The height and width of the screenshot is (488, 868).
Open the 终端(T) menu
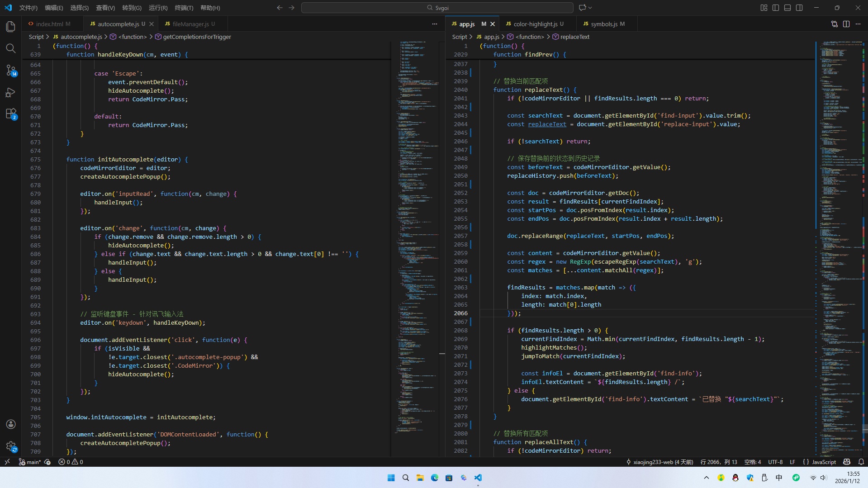coord(184,8)
